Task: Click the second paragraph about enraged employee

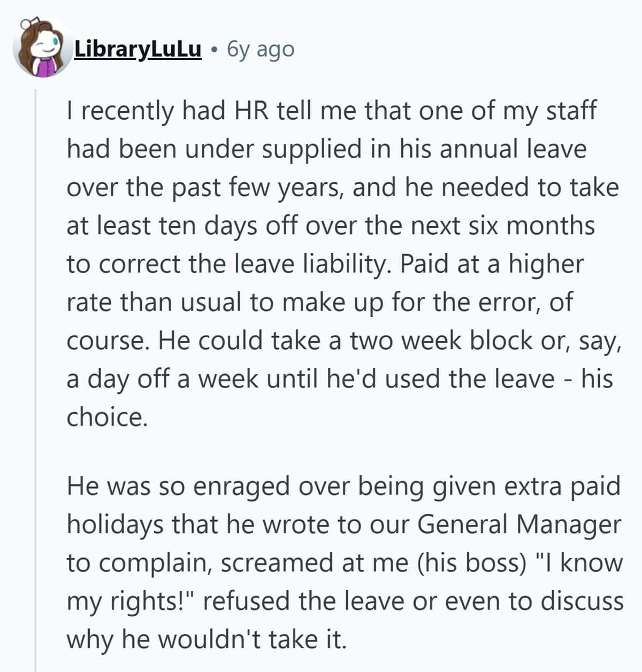Action: (345, 563)
